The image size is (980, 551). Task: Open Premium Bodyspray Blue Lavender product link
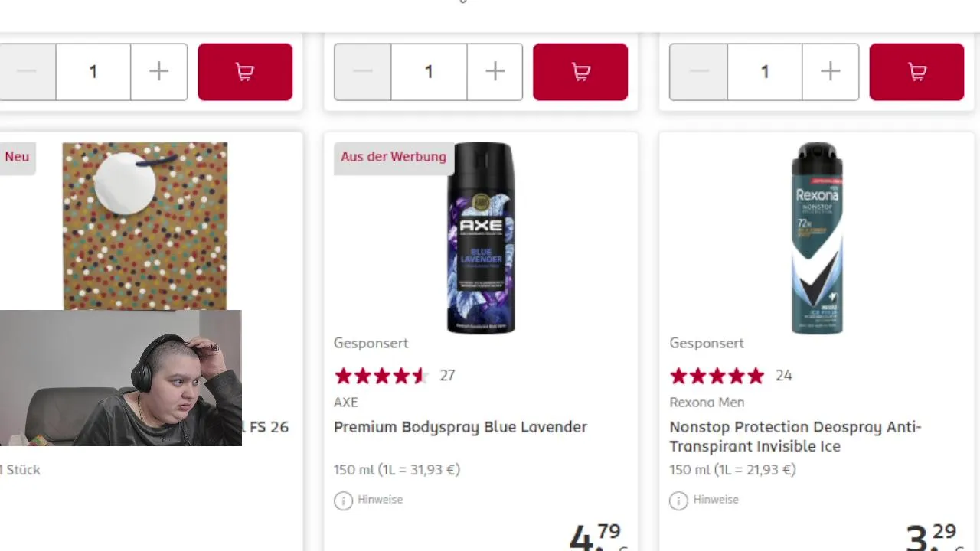460,427
